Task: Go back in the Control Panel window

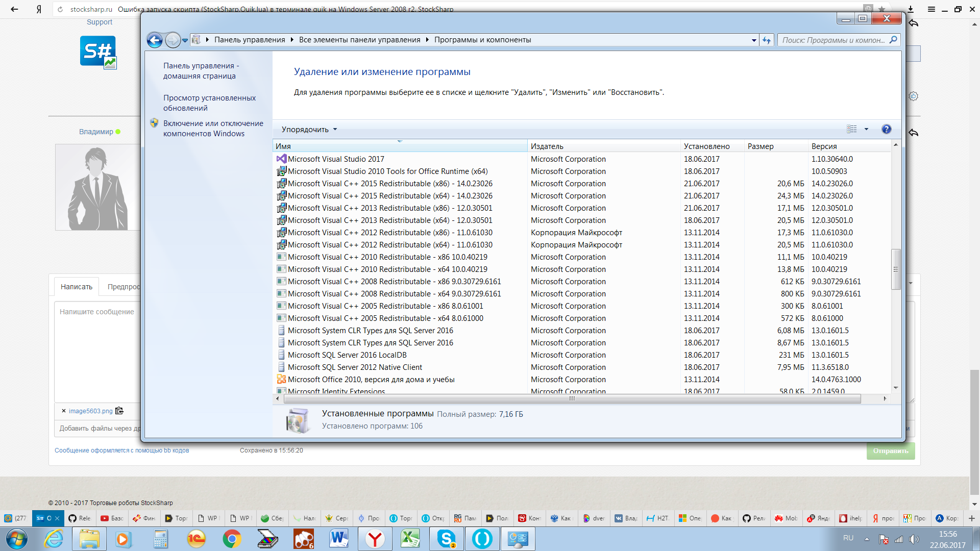Action: [x=155, y=40]
